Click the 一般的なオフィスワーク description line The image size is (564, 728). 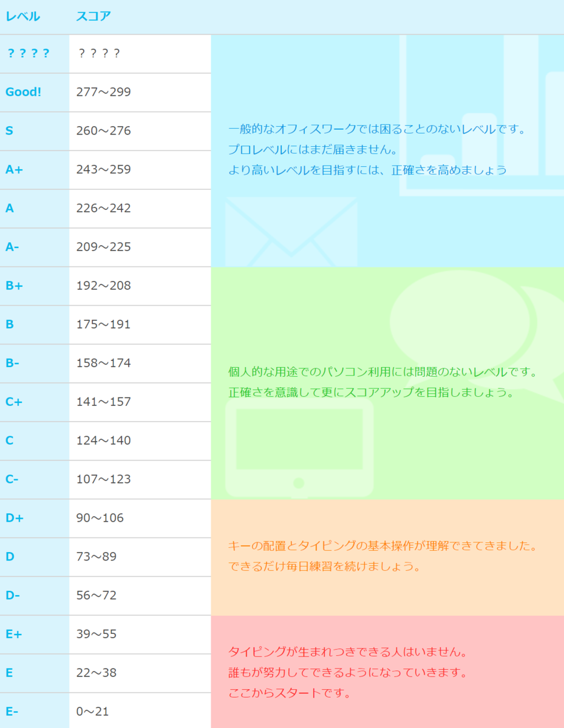(376, 130)
